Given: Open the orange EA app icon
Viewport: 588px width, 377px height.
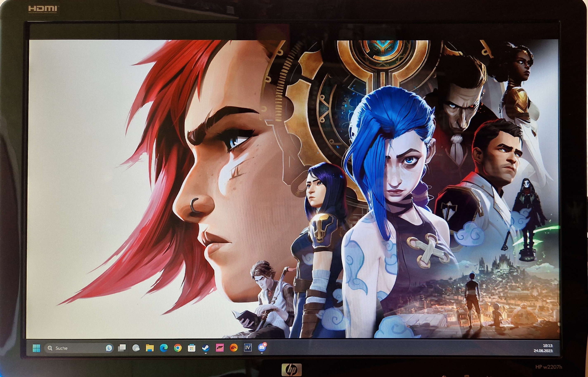Looking at the screenshot, I should 233,348.
